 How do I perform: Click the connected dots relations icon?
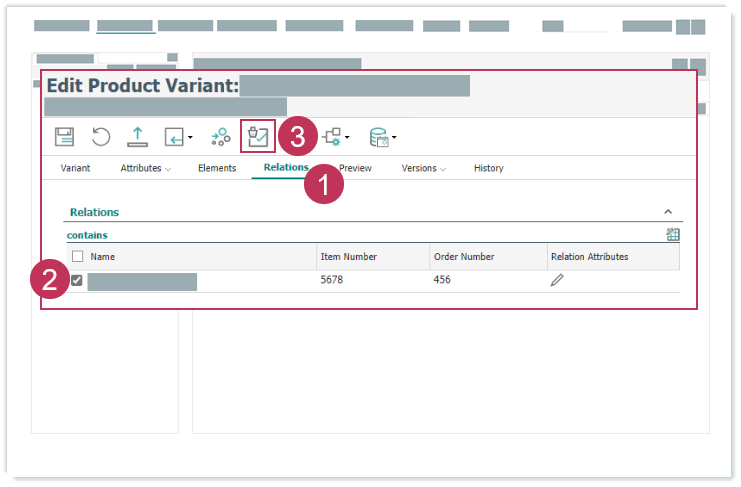click(221, 137)
